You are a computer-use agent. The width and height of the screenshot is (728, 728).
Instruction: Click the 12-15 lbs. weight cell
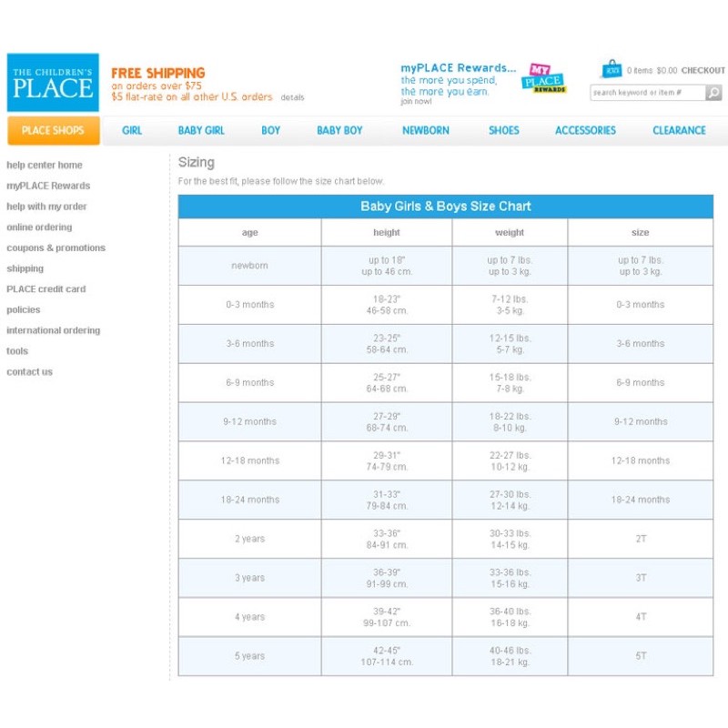pos(510,344)
